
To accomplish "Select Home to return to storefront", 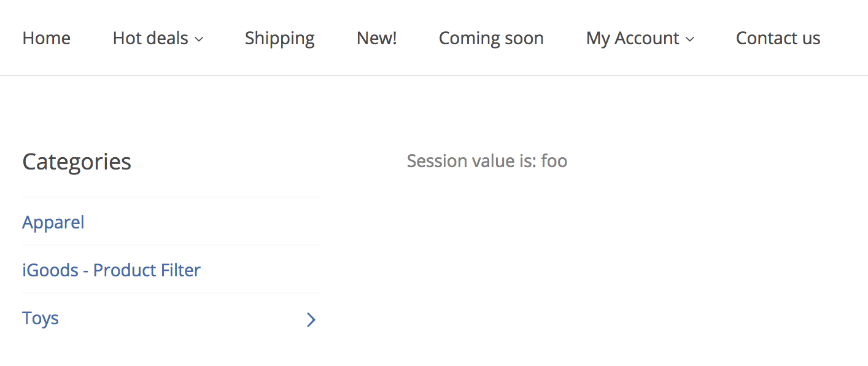I will (x=46, y=37).
